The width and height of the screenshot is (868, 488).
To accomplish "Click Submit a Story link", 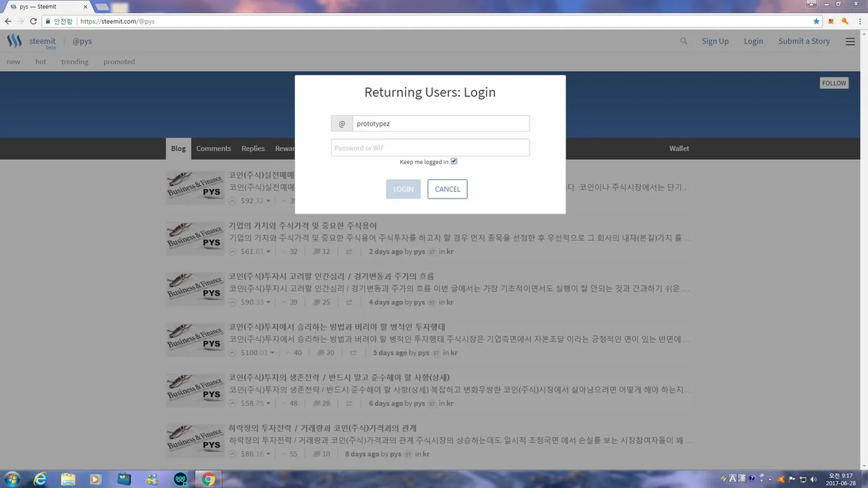I will (x=804, y=41).
